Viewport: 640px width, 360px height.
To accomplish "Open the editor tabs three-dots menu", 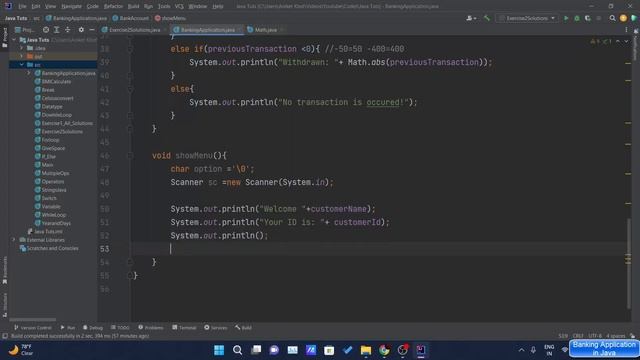I will [626, 30].
